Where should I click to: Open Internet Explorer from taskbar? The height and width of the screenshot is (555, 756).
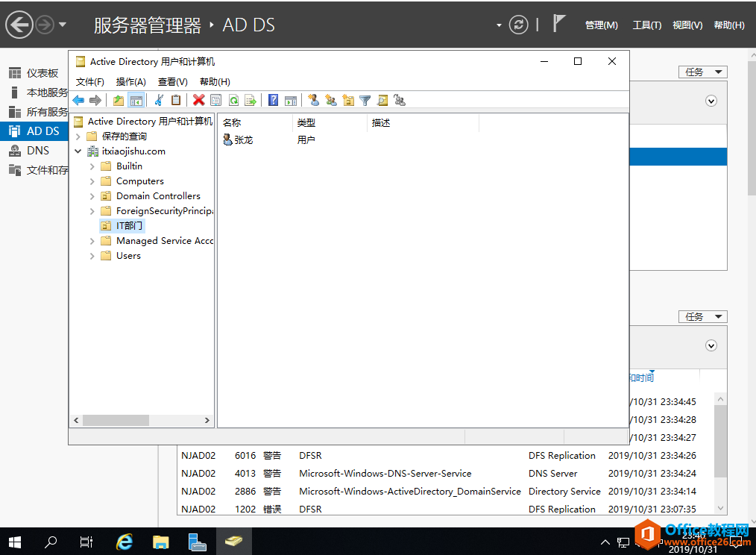coord(125,542)
